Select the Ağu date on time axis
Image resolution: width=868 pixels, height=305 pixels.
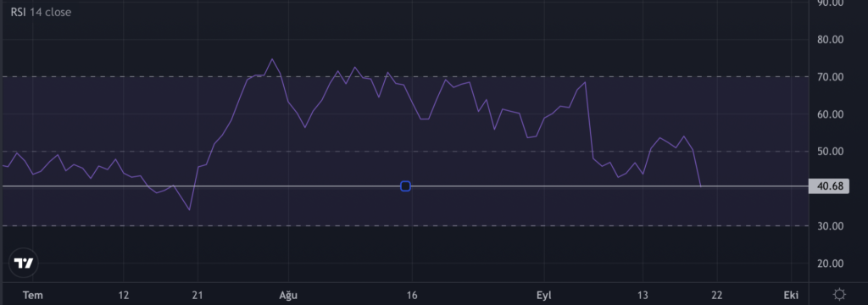288,295
